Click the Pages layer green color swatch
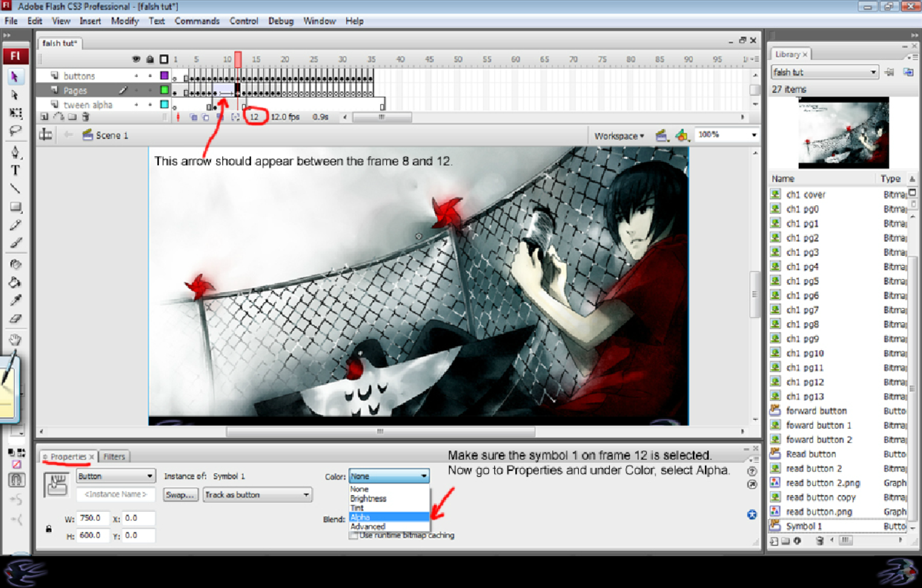 point(164,90)
